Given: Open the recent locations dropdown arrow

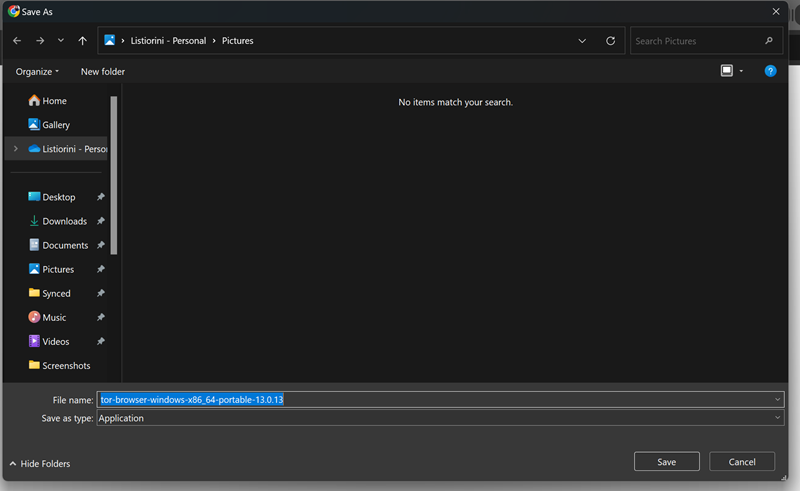Looking at the screenshot, I should click(x=61, y=41).
